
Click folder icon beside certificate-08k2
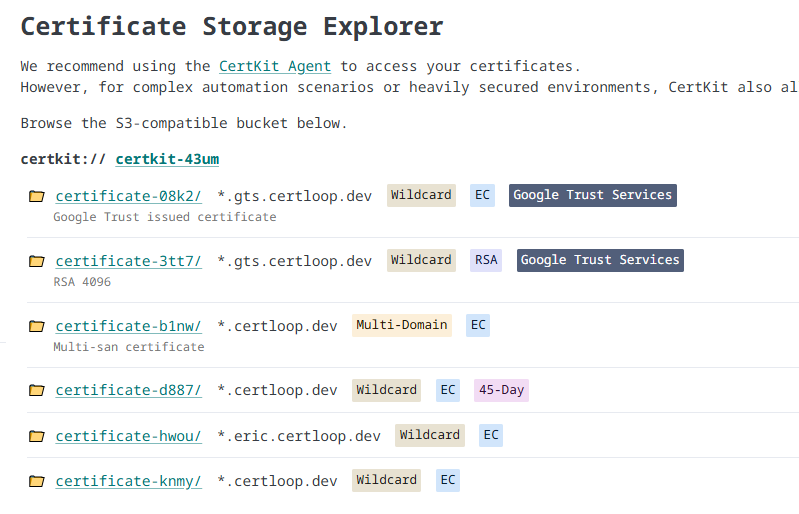tap(36, 196)
